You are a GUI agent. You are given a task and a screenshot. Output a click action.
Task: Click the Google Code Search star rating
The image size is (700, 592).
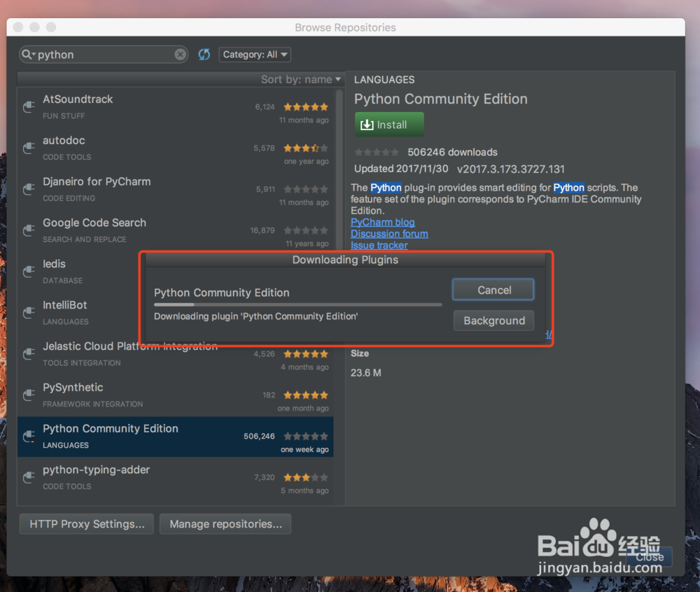click(x=306, y=231)
